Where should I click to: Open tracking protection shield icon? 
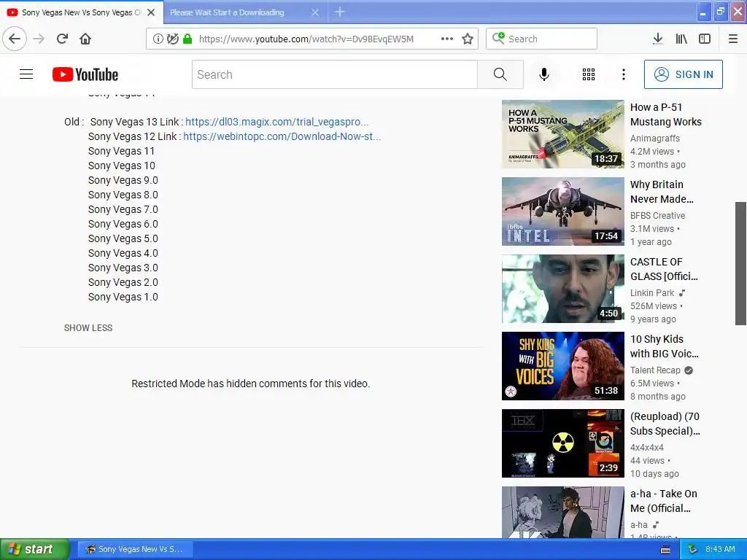pos(173,39)
